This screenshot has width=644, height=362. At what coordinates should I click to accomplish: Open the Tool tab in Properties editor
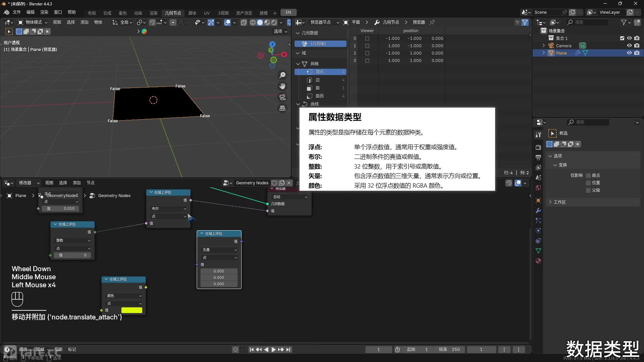538,134
